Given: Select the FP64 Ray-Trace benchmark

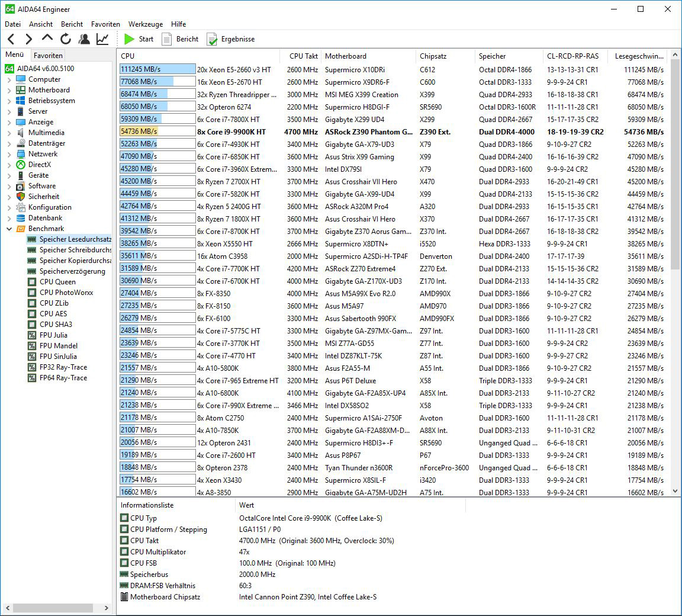Looking at the screenshot, I should click(63, 378).
